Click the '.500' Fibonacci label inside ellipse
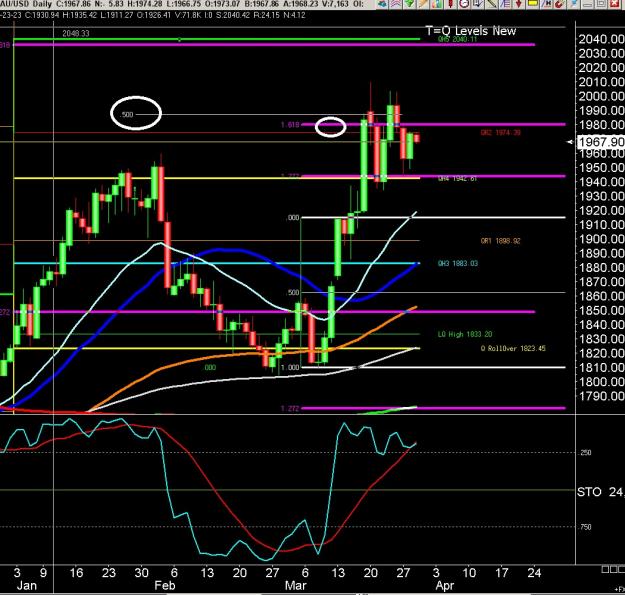This screenshot has height=595, width=625. pyautogui.click(x=127, y=115)
